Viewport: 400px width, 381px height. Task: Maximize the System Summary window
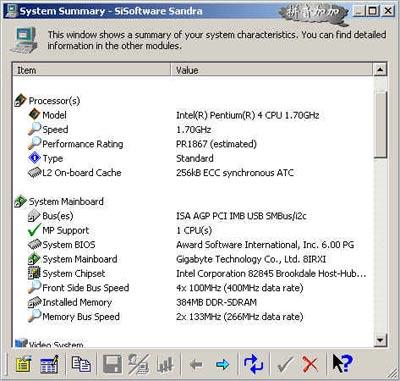click(372, 11)
